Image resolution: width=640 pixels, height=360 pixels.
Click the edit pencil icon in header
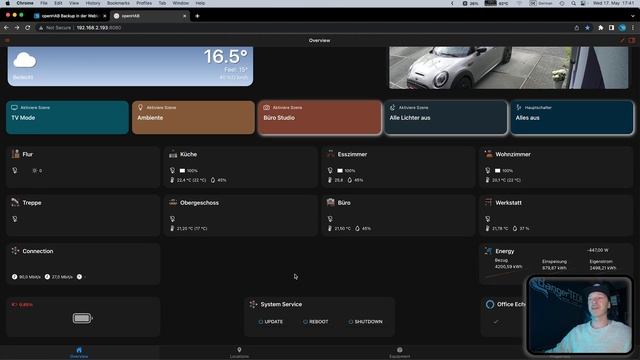point(622,40)
